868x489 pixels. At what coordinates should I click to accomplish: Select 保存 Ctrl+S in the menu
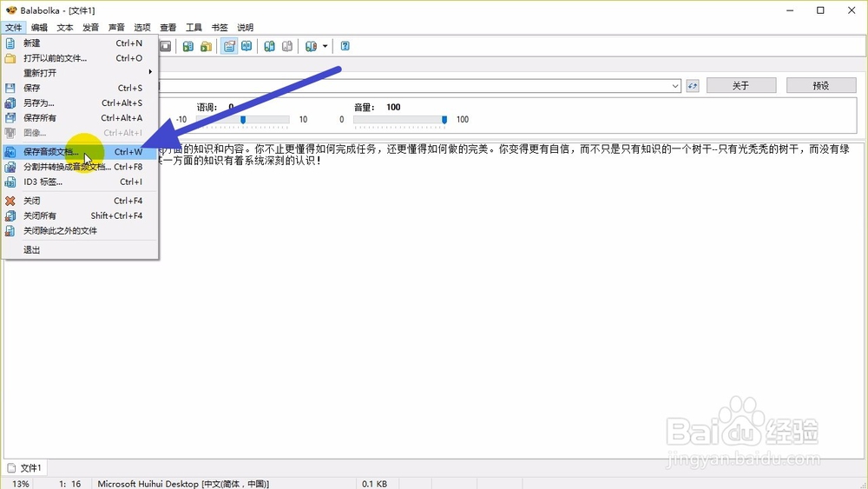(x=80, y=88)
